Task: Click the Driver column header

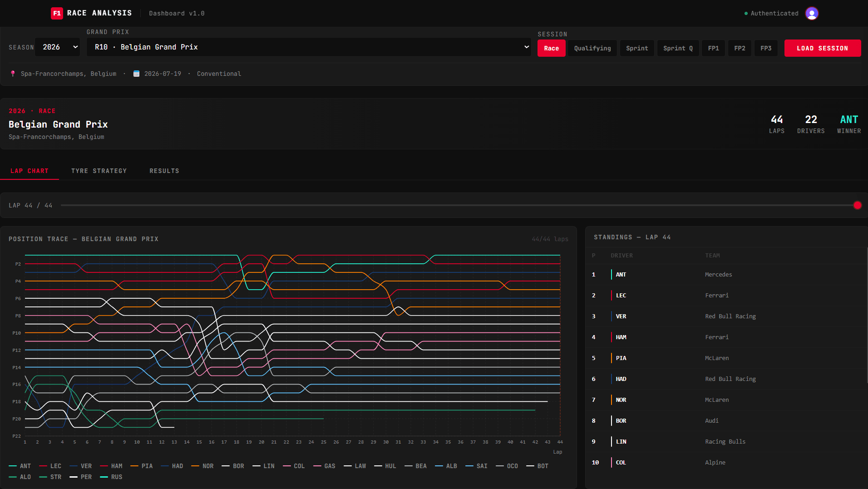Action: [621, 256]
